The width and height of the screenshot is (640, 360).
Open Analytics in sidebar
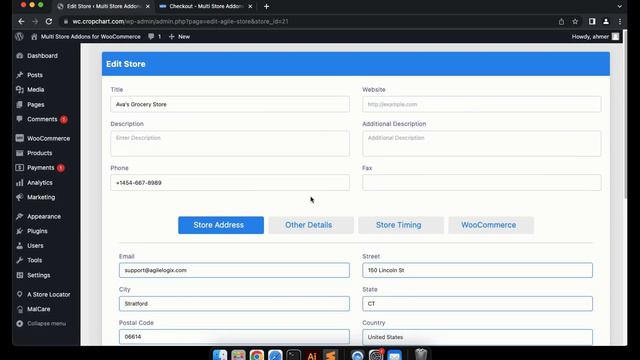(x=40, y=182)
